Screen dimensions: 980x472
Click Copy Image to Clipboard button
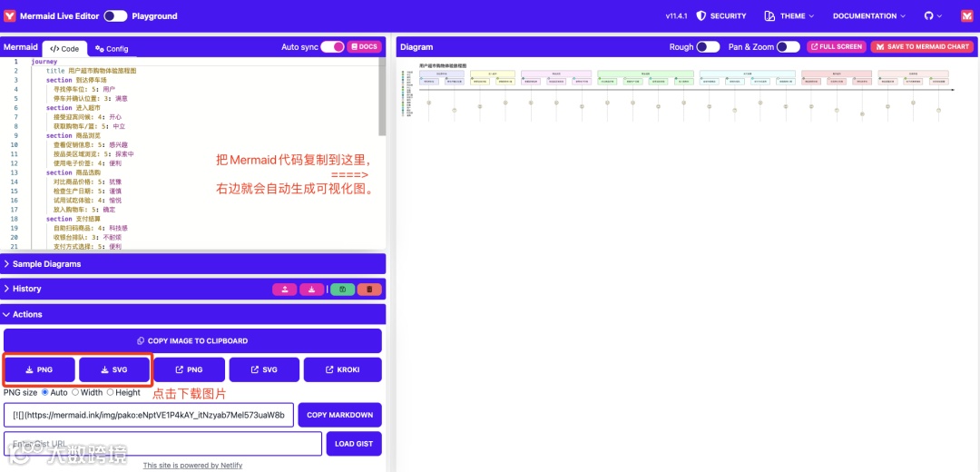coord(192,340)
